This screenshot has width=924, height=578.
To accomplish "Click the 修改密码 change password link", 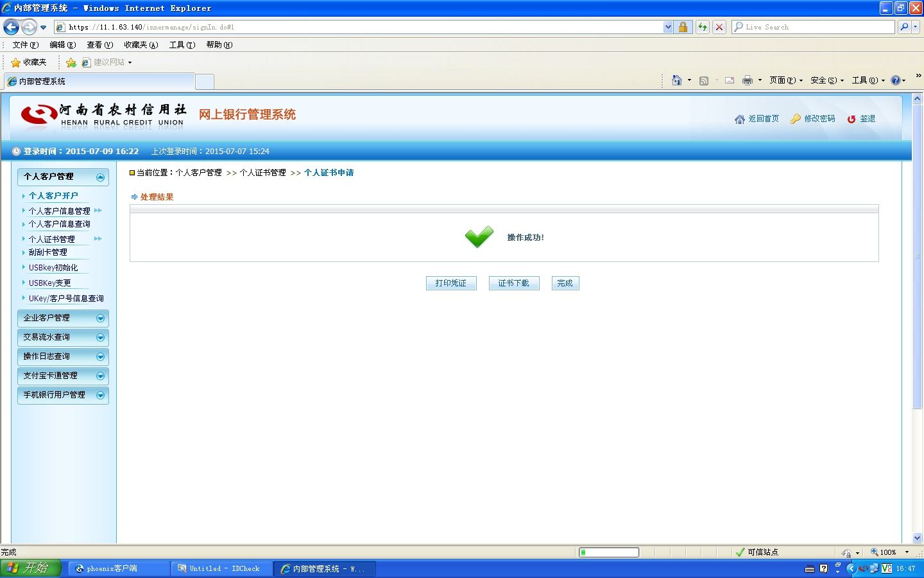I will tap(813, 119).
